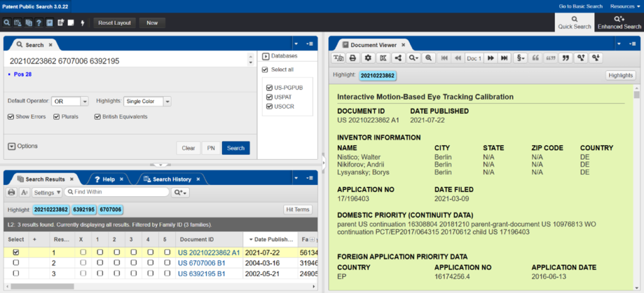Click the 6707006 highlight color chip

111,210
